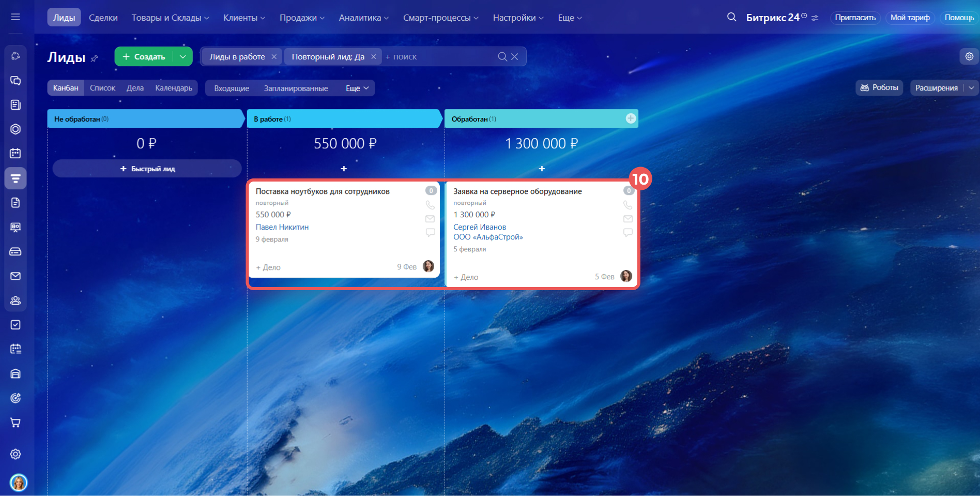Open the hamburger main menu

point(16,17)
